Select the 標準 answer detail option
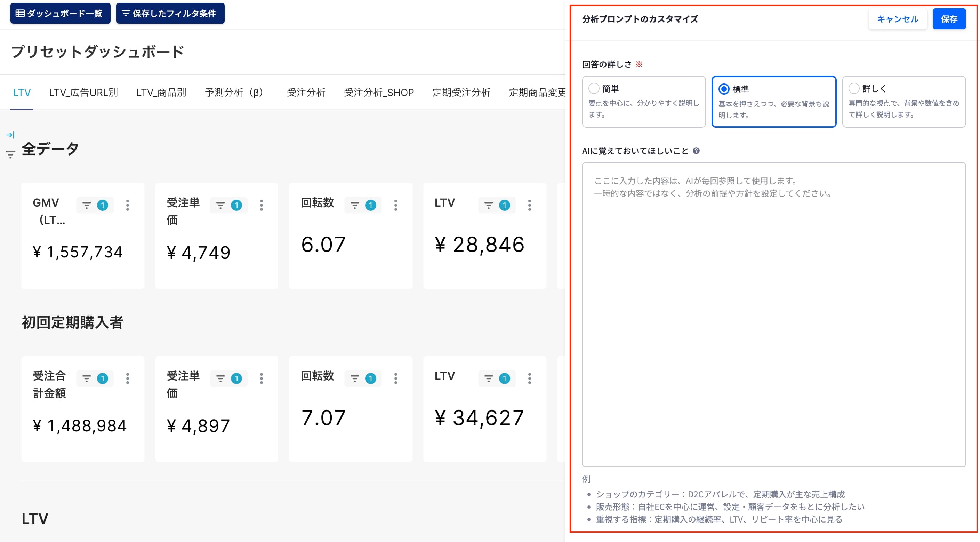The image size is (980, 542). tap(774, 102)
